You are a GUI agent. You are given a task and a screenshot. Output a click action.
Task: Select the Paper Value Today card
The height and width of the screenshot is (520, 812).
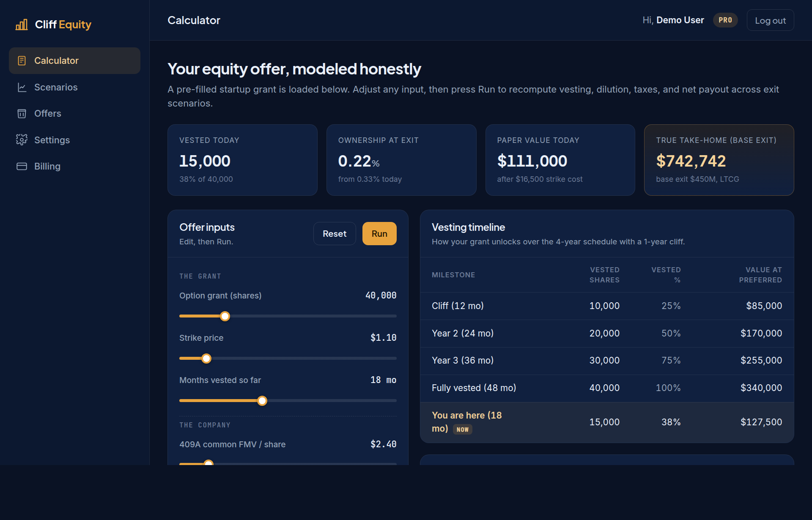tap(560, 160)
